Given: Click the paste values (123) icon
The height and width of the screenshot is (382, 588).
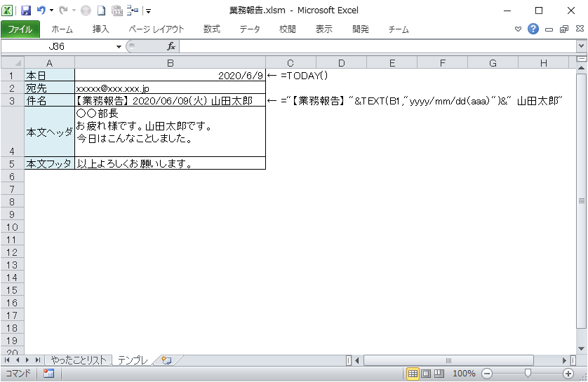Looking at the screenshot, I should tap(117, 11).
